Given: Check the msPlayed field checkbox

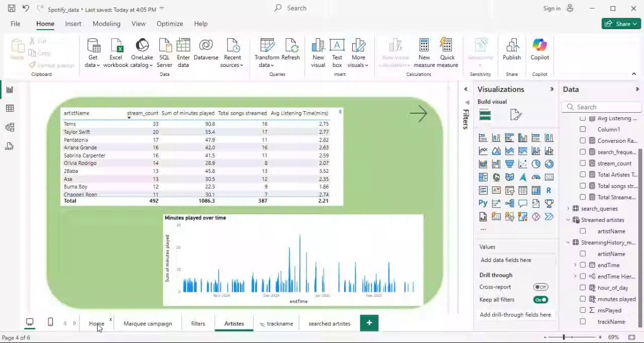Looking at the screenshot, I should click(x=583, y=310).
